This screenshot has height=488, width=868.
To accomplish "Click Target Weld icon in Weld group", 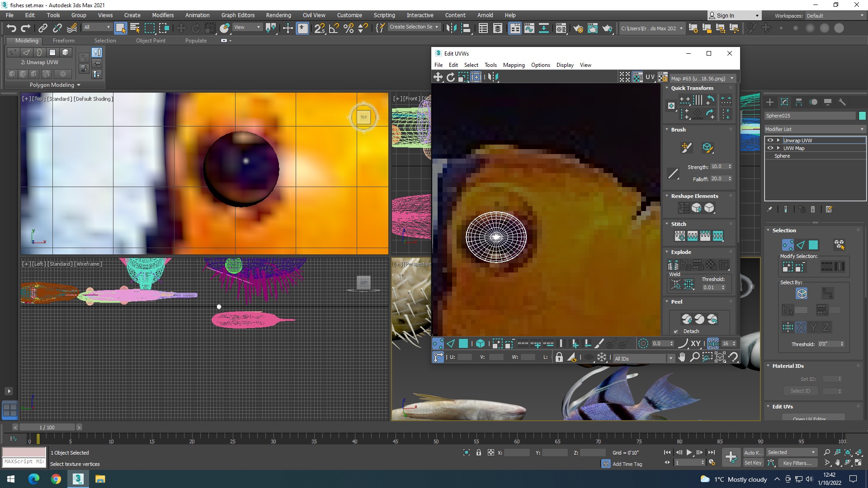I will pyautogui.click(x=676, y=285).
